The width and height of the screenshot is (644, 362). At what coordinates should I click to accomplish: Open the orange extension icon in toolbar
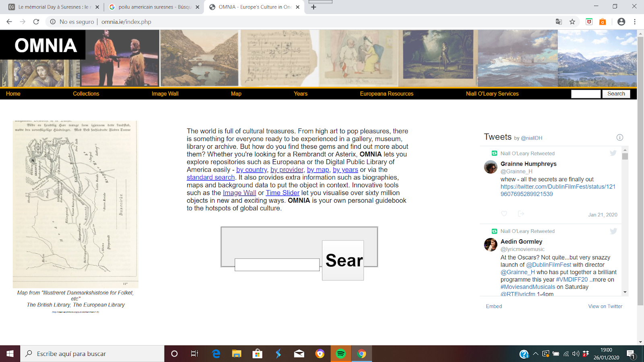(x=603, y=22)
